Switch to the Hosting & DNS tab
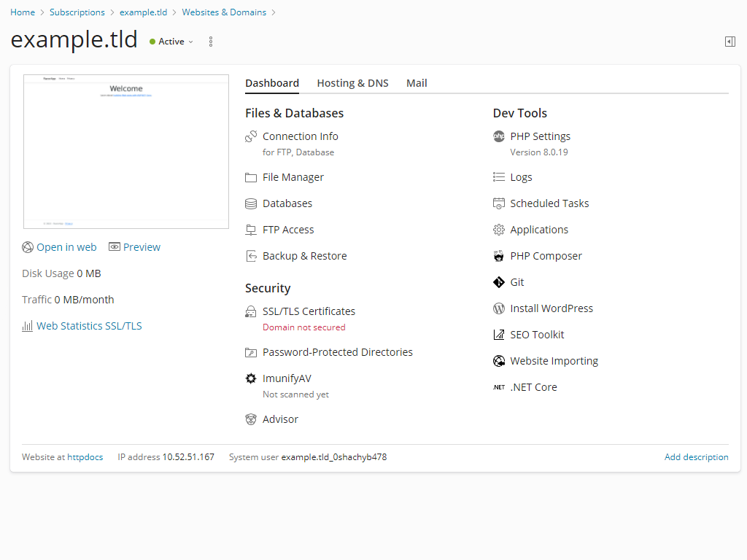The image size is (747, 560). [x=352, y=83]
